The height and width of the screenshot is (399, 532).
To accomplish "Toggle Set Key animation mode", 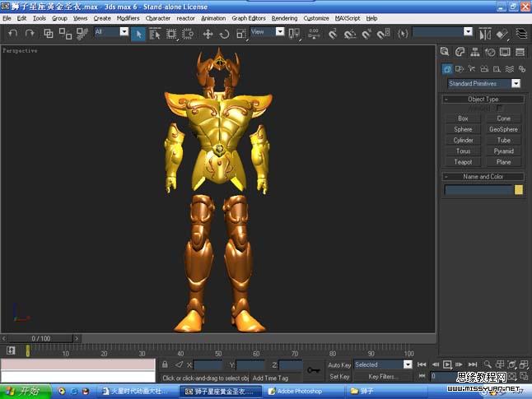I will [x=339, y=376].
